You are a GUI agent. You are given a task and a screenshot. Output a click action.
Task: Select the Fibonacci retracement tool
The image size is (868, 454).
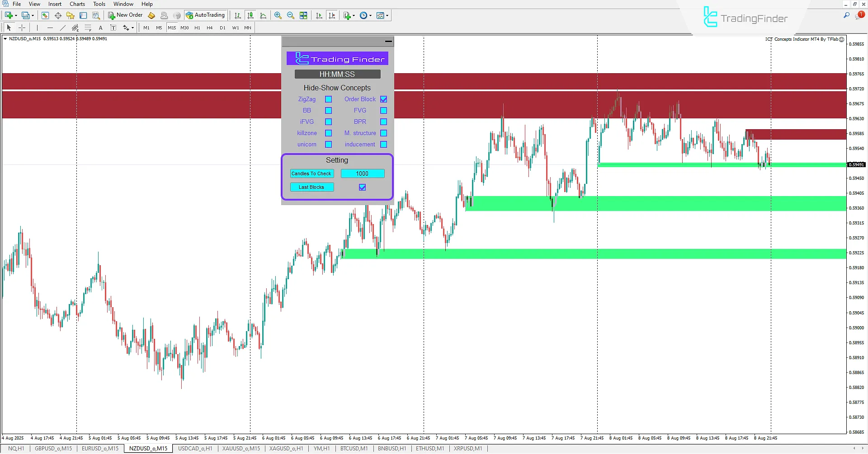[x=75, y=28]
